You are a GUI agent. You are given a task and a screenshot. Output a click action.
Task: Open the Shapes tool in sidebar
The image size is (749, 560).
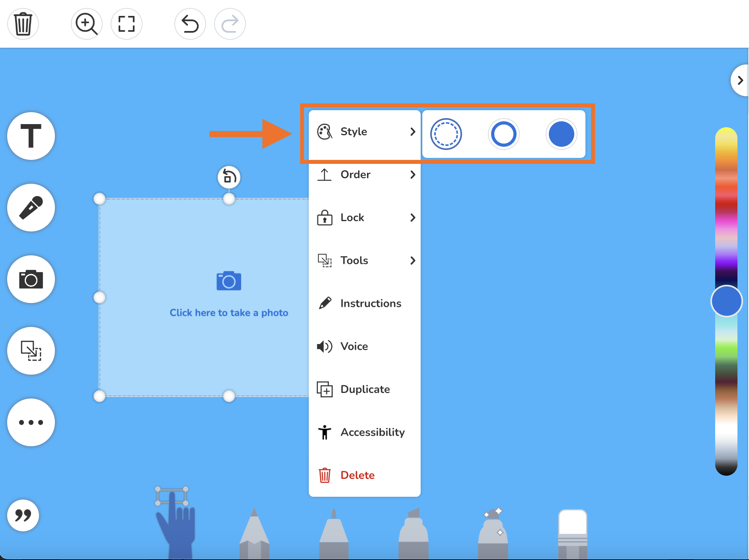click(x=31, y=351)
